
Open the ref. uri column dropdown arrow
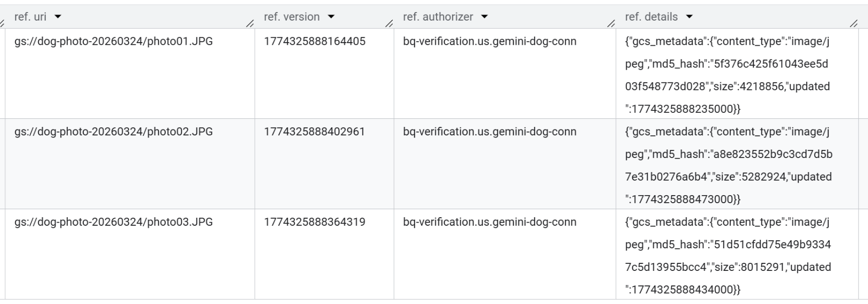(58, 17)
